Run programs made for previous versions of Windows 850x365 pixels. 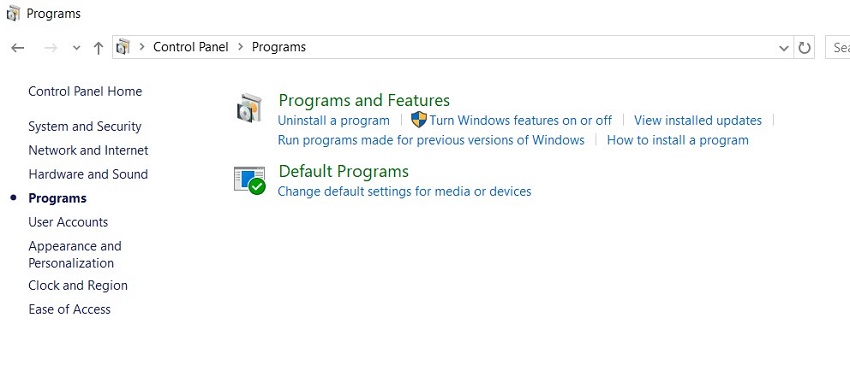point(431,140)
